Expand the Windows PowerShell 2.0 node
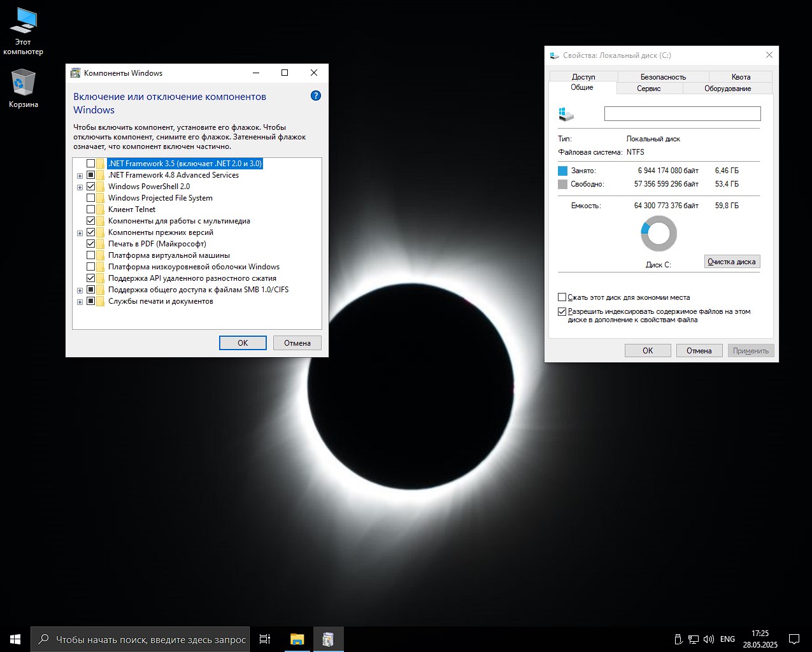The image size is (812, 652). coord(80,187)
